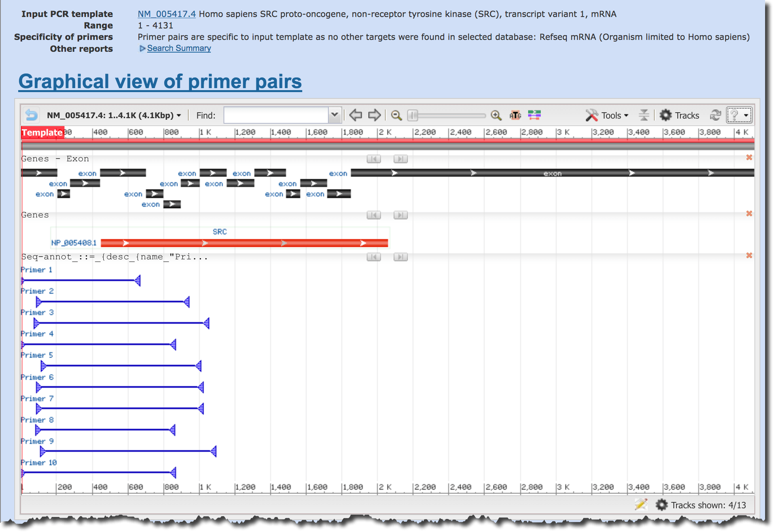Click the zoom in magnifier icon
This screenshot has height=532, width=773.
pos(496,115)
